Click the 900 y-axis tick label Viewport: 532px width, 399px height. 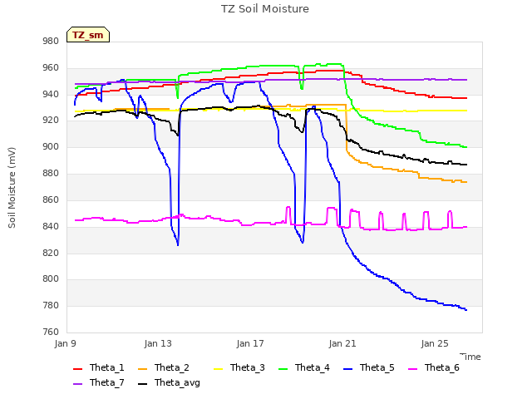pyautogui.click(x=51, y=147)
